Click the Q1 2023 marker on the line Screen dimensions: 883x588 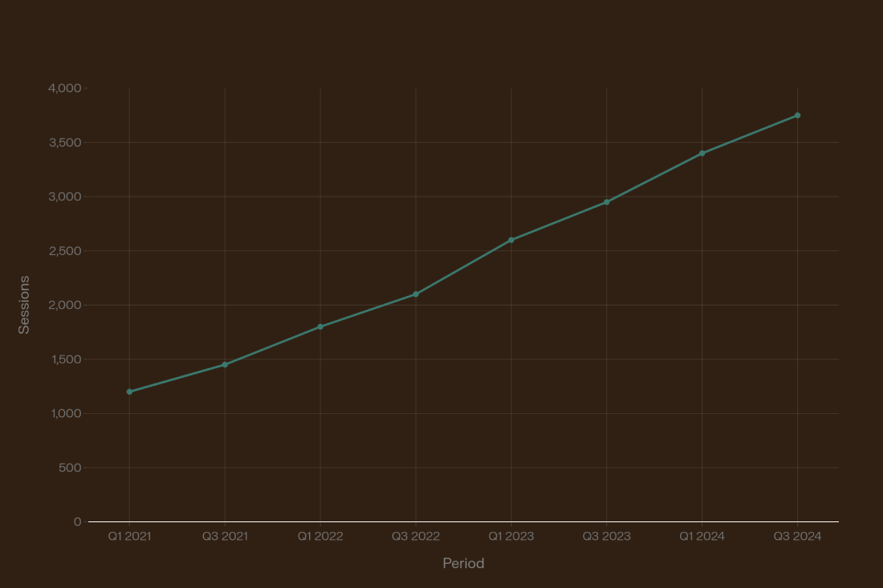click(x=511, y=240)
